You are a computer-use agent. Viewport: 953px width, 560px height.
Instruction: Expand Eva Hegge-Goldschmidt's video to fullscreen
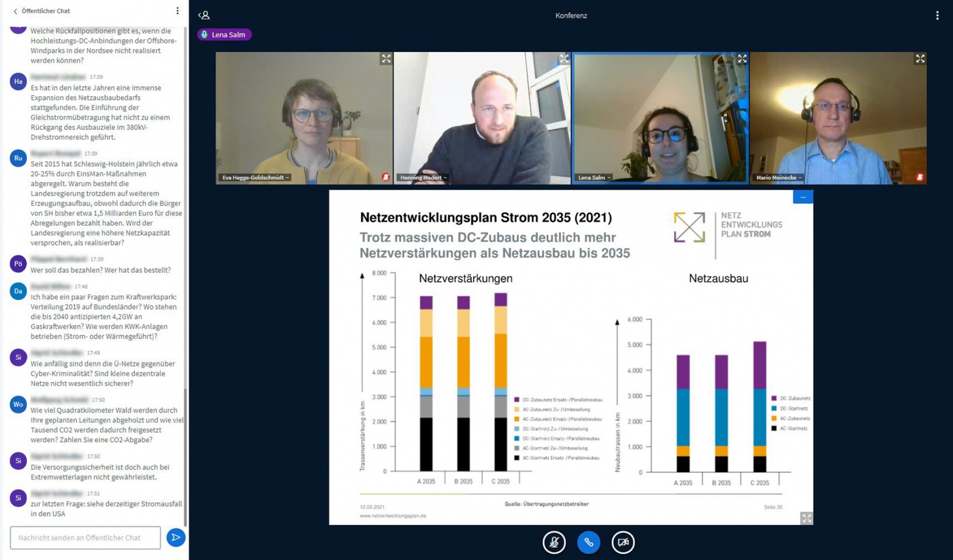tap(386, 59)
